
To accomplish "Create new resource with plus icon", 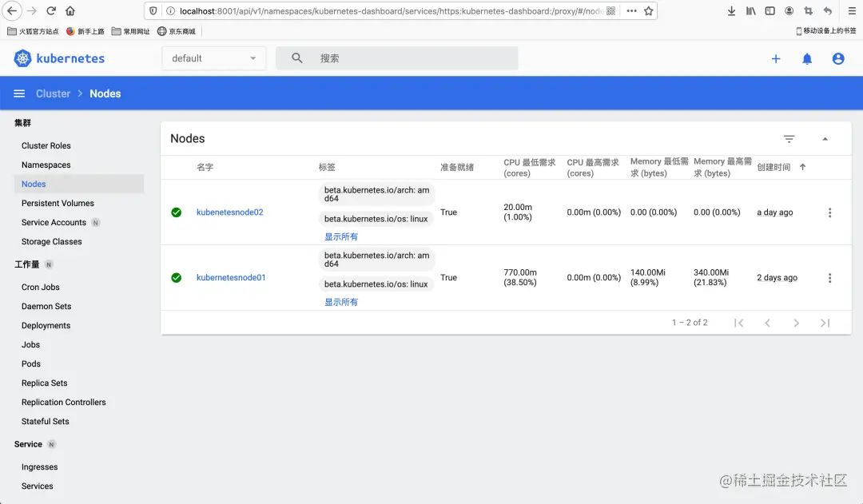I will tap(775, 59).
